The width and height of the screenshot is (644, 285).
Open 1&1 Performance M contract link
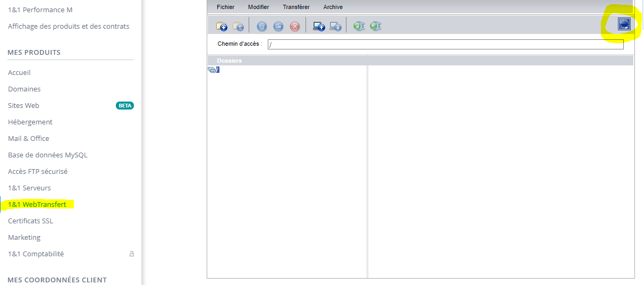click(x=40, y=10)
